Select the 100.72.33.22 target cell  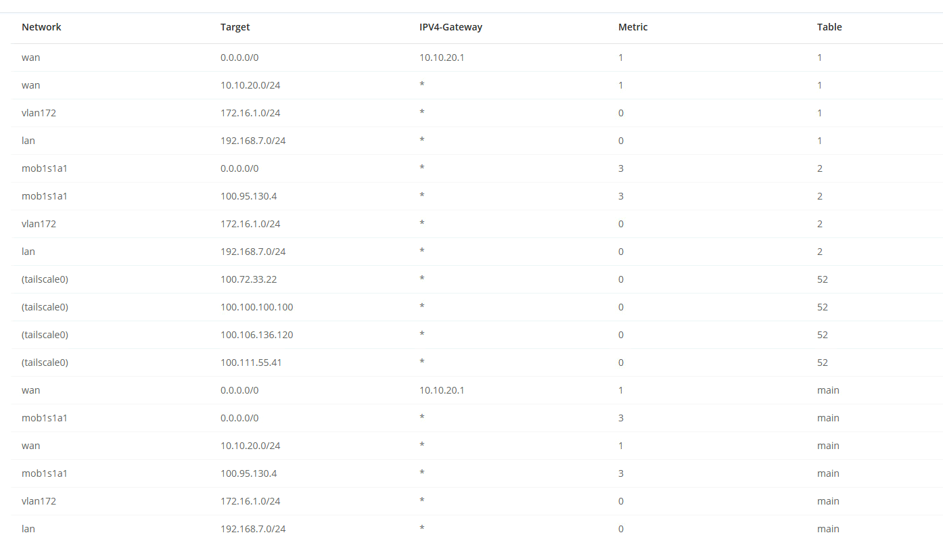coord(248,279)
